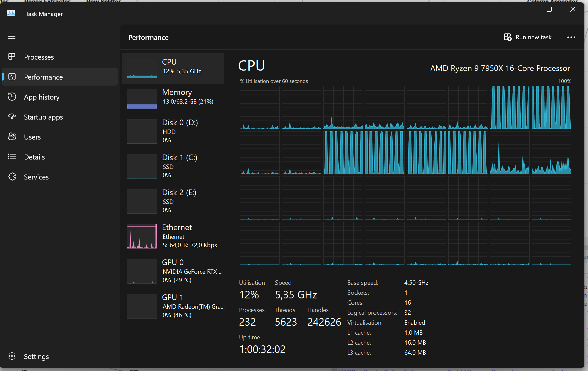Viewport: 588px width, 371px height.
Task: Select Disk 2 (E:) SSD item
Action: point(173,201)
